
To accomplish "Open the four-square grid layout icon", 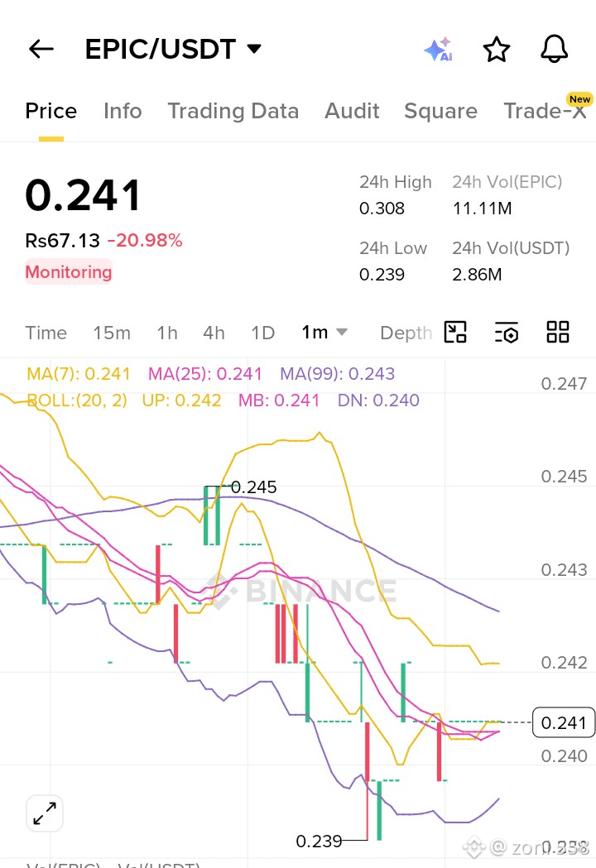I will click(558, 332).
